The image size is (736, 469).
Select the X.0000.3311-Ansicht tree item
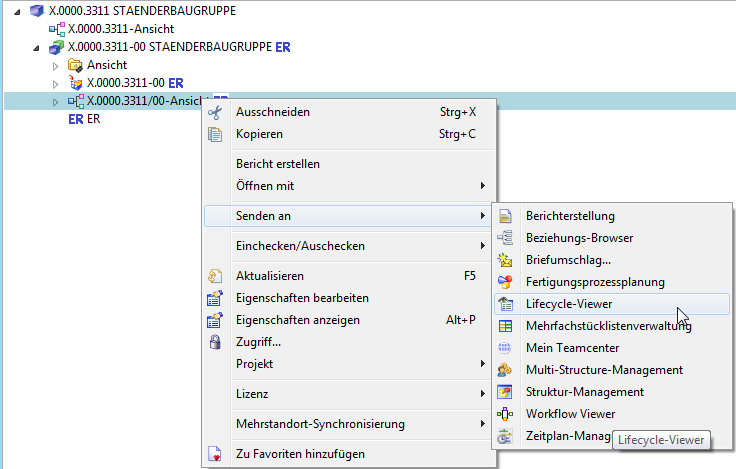pos(106,29)
